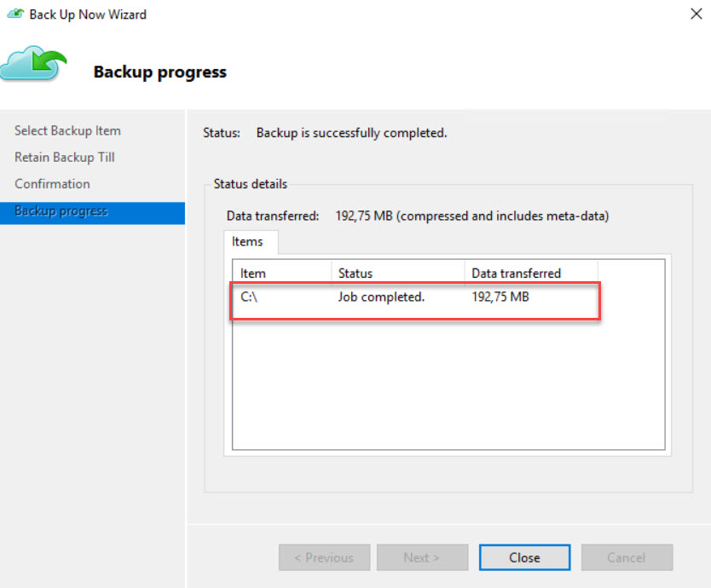This screenshot has height=588, width=711.
Task: Switch to the Items tab
Action: pyautogui.click(x=247, y=242)
